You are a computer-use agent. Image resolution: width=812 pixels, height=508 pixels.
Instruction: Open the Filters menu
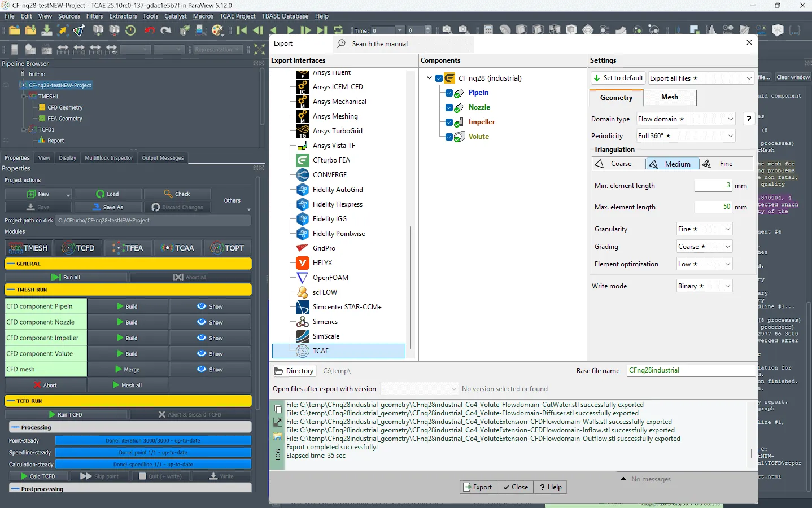pos(94,16)
